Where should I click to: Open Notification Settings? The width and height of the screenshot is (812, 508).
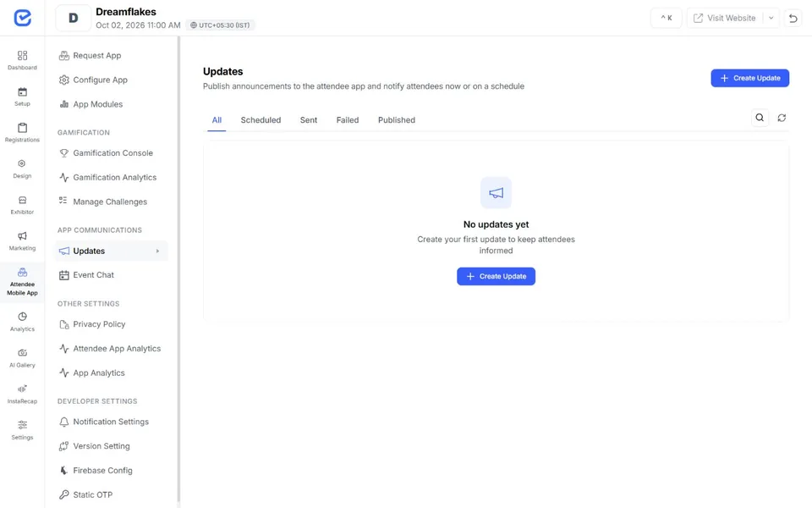(112, 422)
